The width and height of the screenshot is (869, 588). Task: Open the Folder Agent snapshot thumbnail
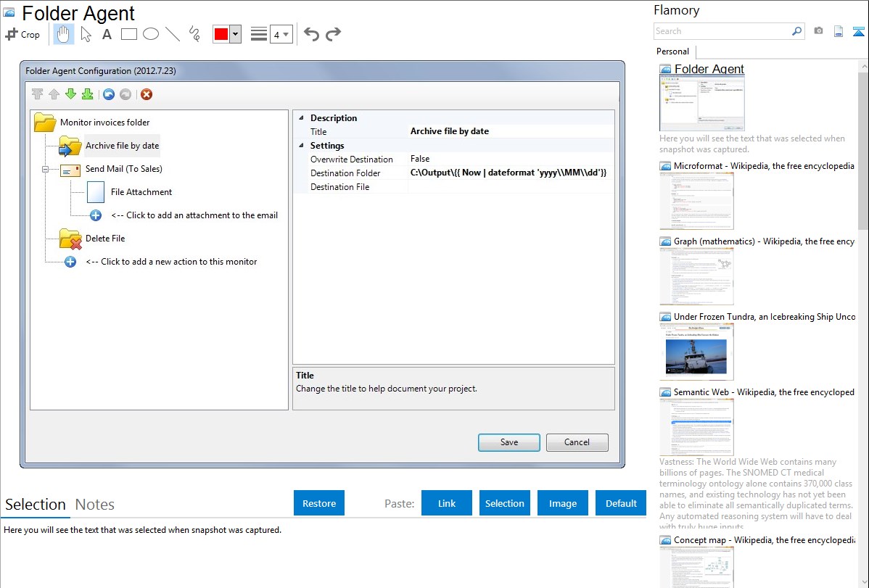701,103
